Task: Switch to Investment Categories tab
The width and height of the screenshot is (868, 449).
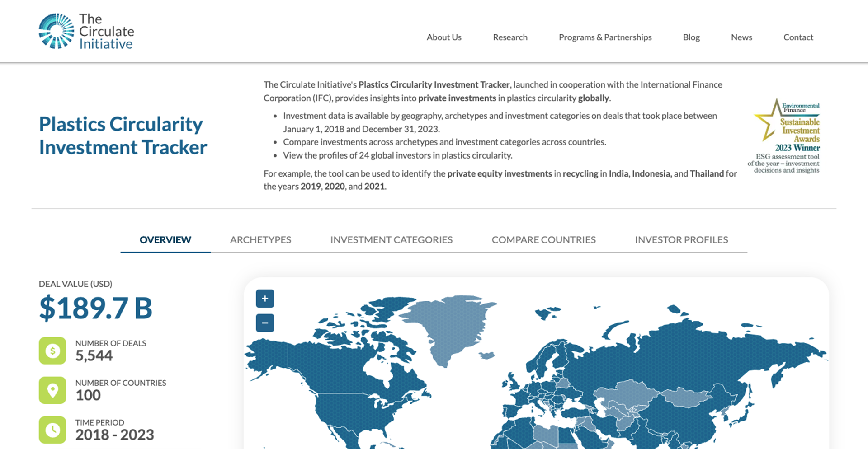Action: (391, 240)
